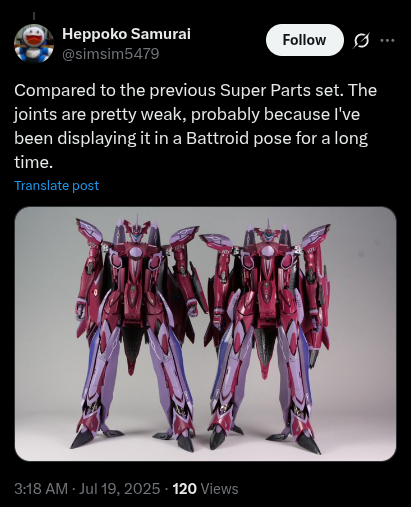
Task: Click the Translate post link
Action: click(57, 185)
